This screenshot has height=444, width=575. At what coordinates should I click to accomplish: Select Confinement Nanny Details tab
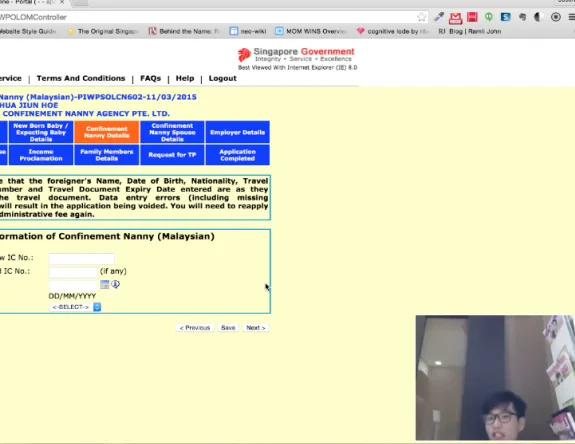pyautogui.click(x=107, y=132)
